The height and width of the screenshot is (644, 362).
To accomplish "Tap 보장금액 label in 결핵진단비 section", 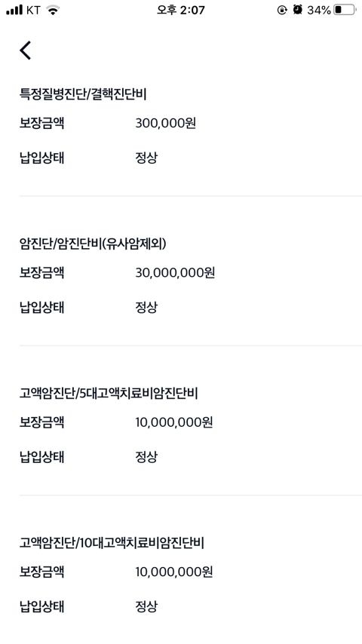I will click(x=42, y=123).
